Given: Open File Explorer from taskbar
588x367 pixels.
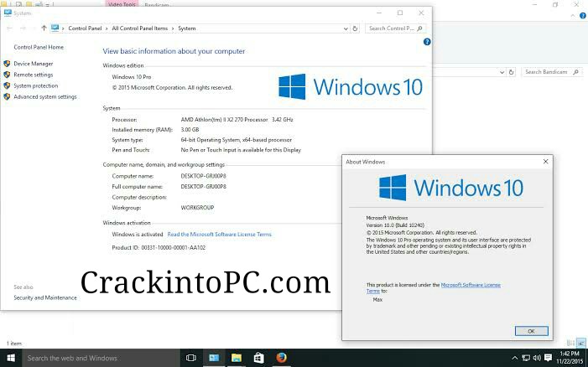Looking at the screenshot, I should (x=237, y=358).
